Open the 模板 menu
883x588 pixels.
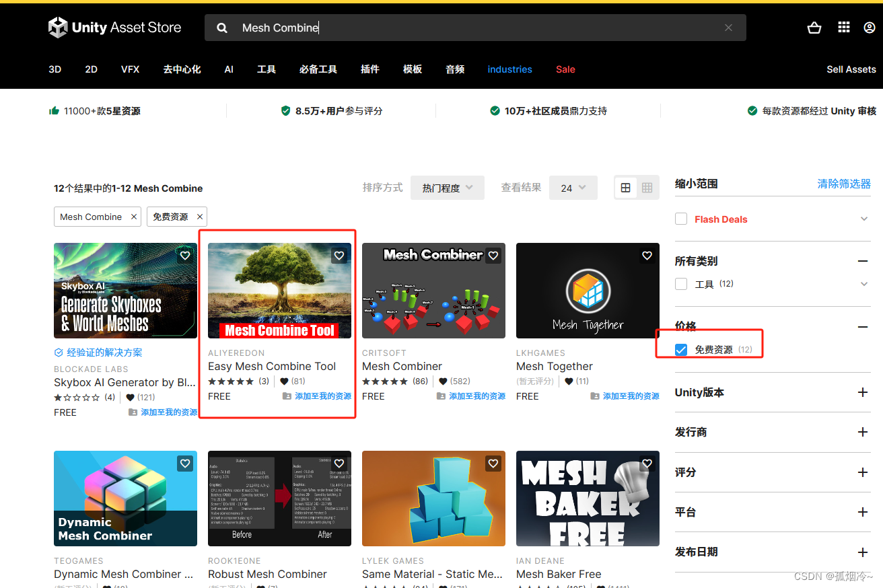413,69
